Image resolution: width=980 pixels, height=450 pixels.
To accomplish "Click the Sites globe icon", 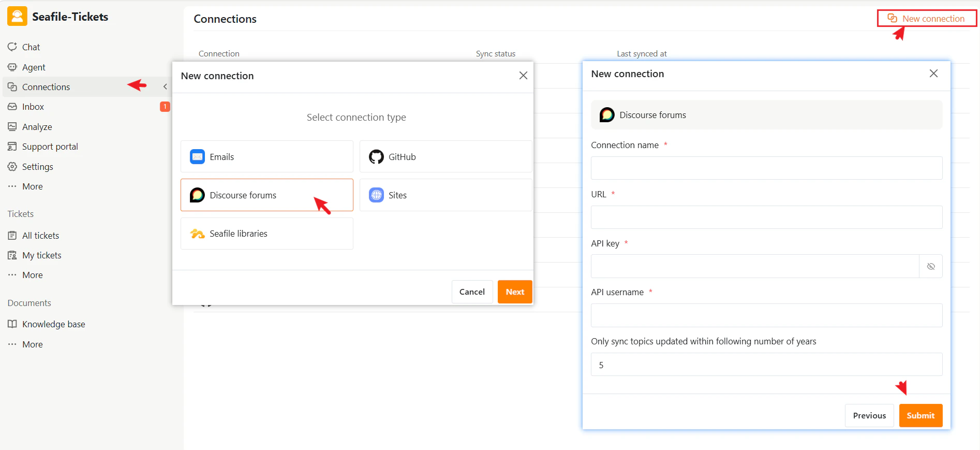I will (376, 195).
